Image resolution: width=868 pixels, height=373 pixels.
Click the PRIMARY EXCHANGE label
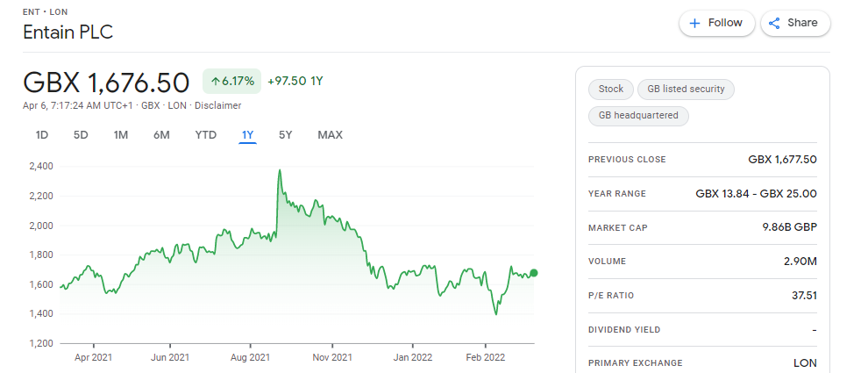[x=636, y=363]
